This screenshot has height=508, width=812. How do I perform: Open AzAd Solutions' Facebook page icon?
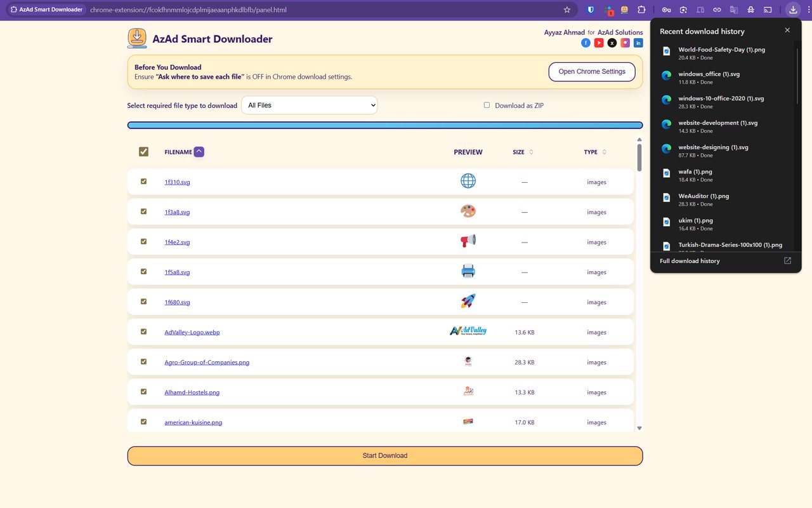tap(586, 43)
